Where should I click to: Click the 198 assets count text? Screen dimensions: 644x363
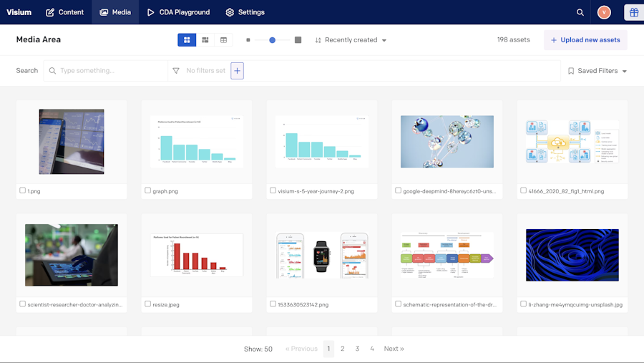click(x=513, y=40)
